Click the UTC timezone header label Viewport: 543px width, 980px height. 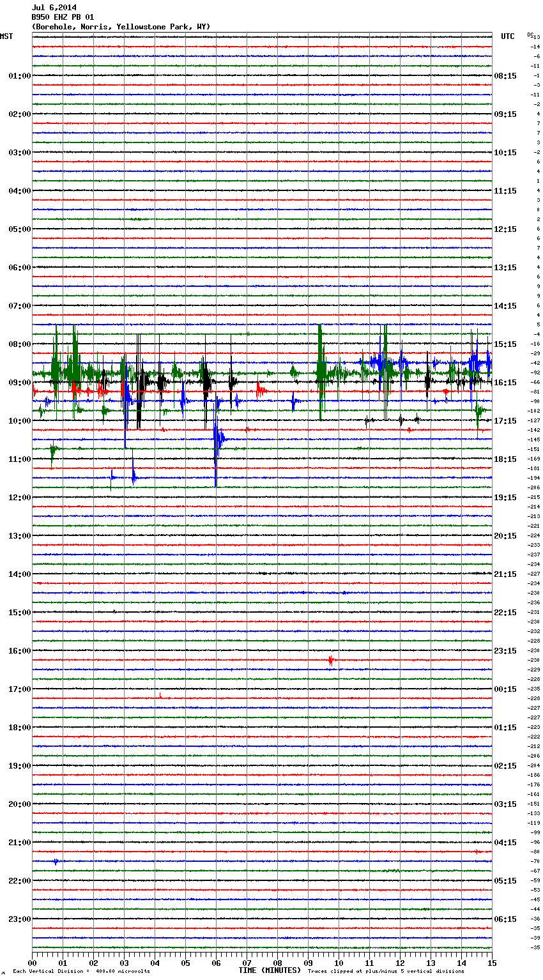507,36
